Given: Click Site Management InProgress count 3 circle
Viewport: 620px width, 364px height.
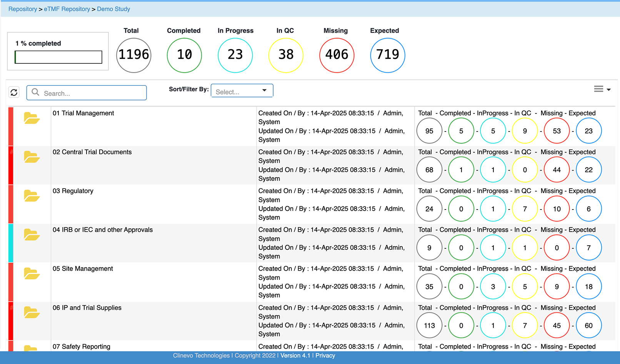Looking at the screenshot, I should [493, 287].
